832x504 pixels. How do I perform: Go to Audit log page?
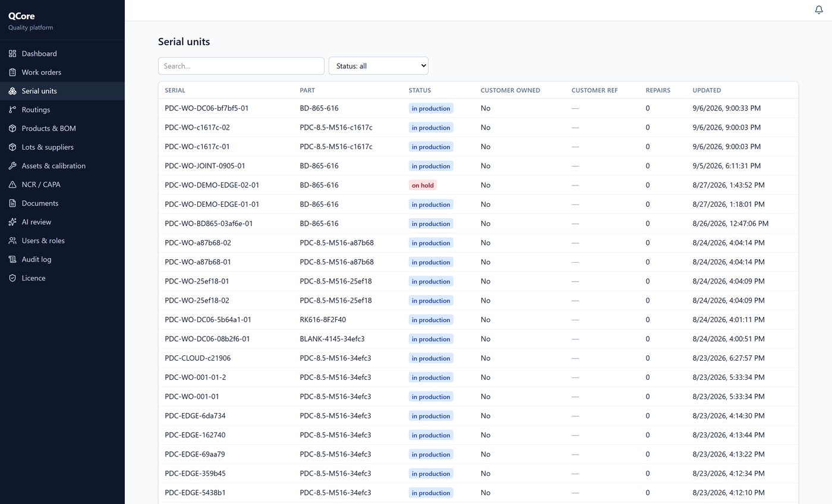coord(62,260)
